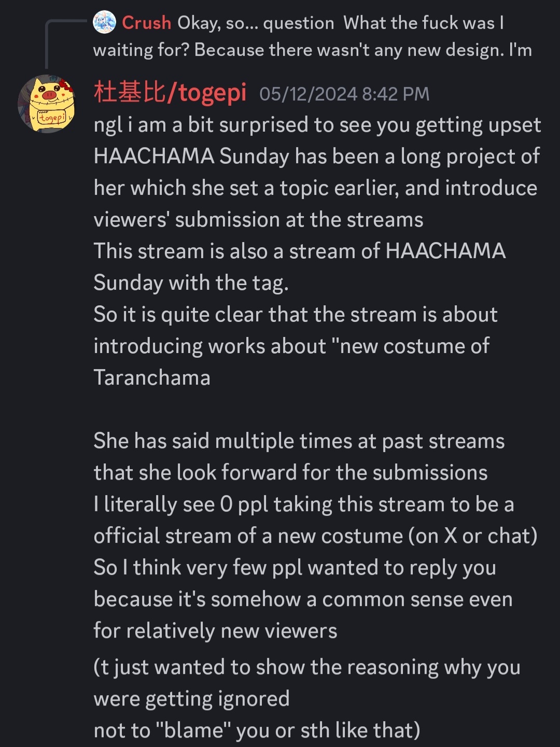
Task: Select the word 'Taranchama' in message
Action: click(x=152, y=378)
